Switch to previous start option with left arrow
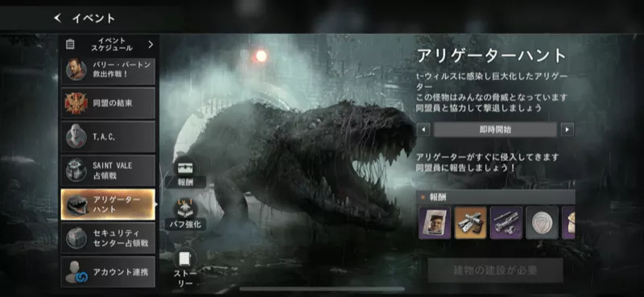Screen dimensions: 644x297 pyautogui.click(x=423, y=130)
